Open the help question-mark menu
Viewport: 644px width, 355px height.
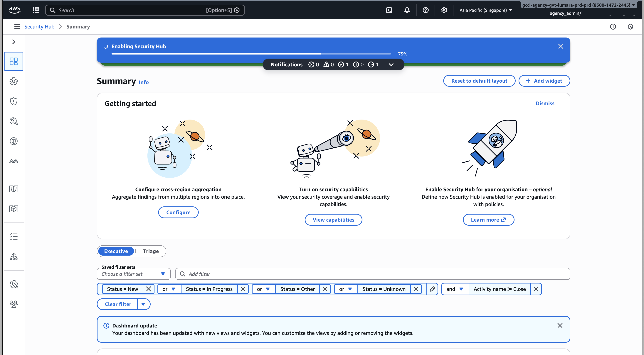426,10
